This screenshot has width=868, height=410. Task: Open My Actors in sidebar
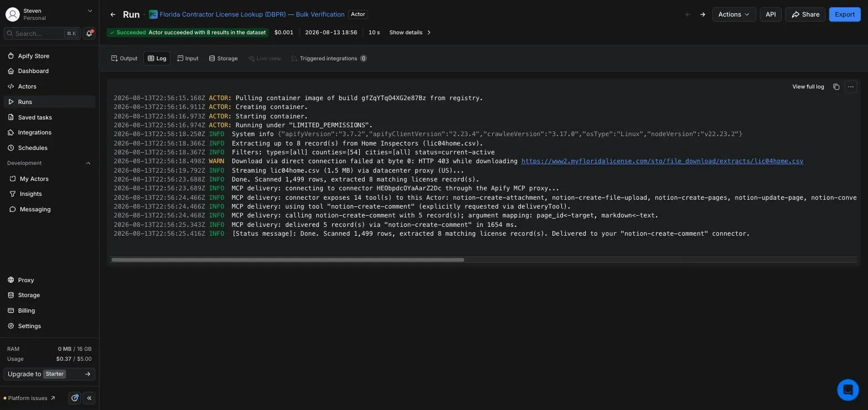(49, 179)
